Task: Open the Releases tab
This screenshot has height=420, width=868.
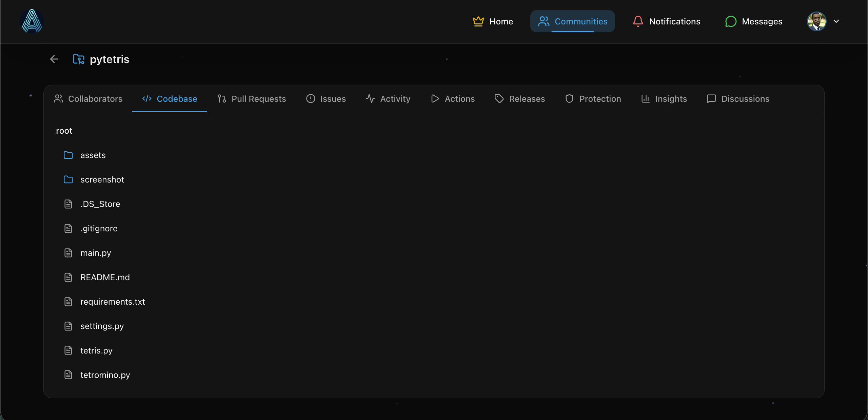Action: coord(520,99)
